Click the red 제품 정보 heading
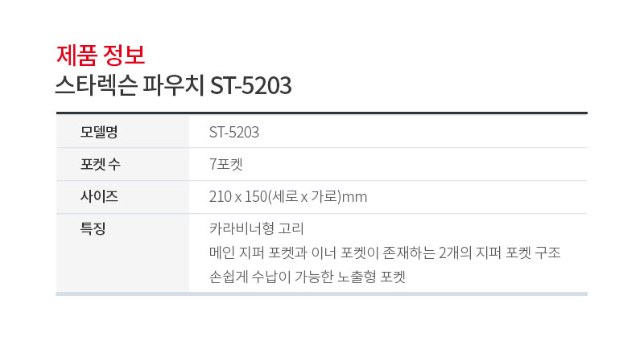This screenshot has width=644, height=349. pos(101,55)
